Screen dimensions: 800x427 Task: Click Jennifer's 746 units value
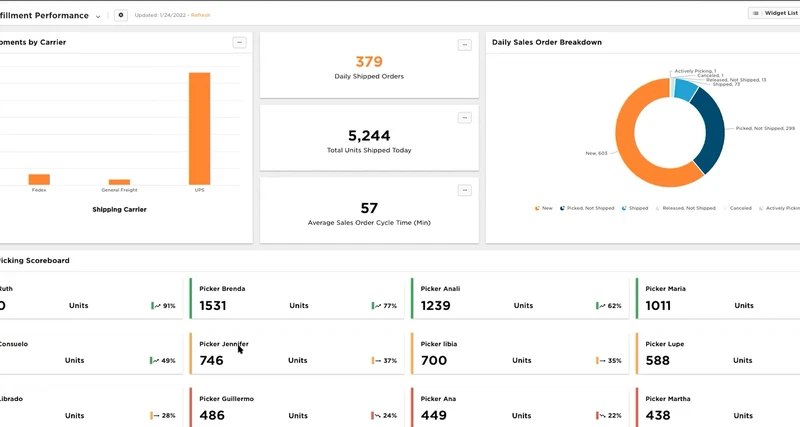pyautogui.click(x=211, y=361)
